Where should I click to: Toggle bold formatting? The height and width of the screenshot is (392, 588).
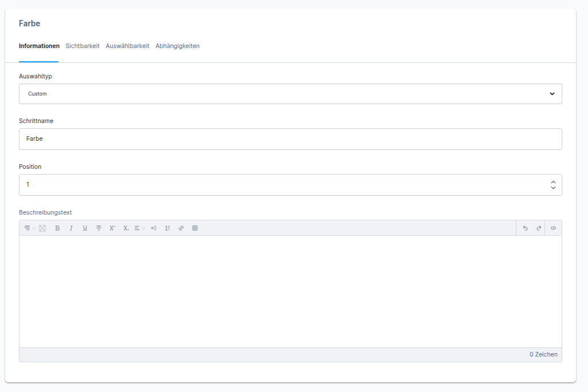[57, 228]
